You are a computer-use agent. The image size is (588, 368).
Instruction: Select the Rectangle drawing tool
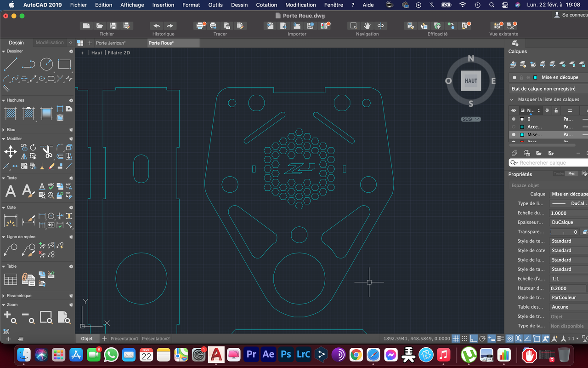(x=64, y=64)
